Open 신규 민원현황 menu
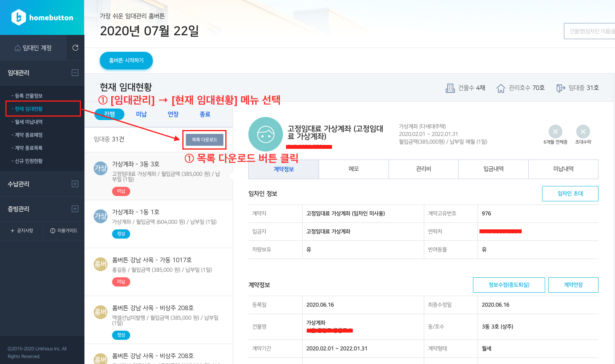The image size is (615, 364). [27, 161]
